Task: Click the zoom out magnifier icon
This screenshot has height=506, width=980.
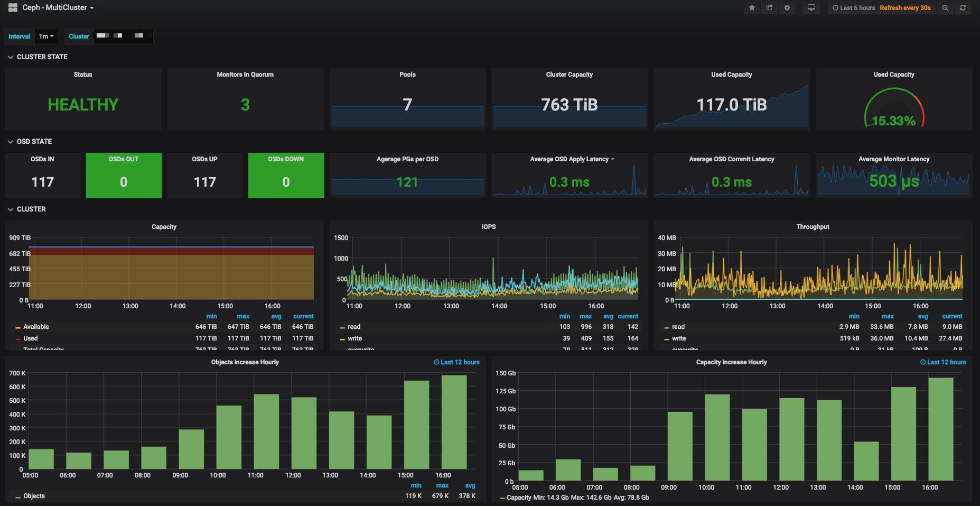Action: pos(945,8)
